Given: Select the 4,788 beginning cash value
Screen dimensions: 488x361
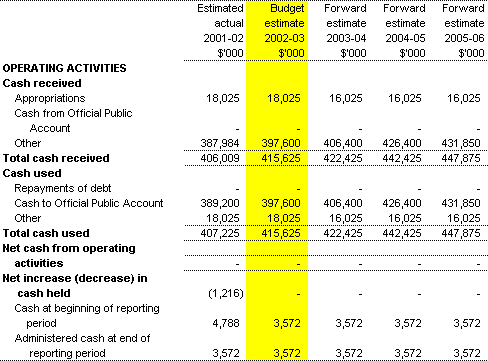Looking at the screenshot, I should coord(226,323).
